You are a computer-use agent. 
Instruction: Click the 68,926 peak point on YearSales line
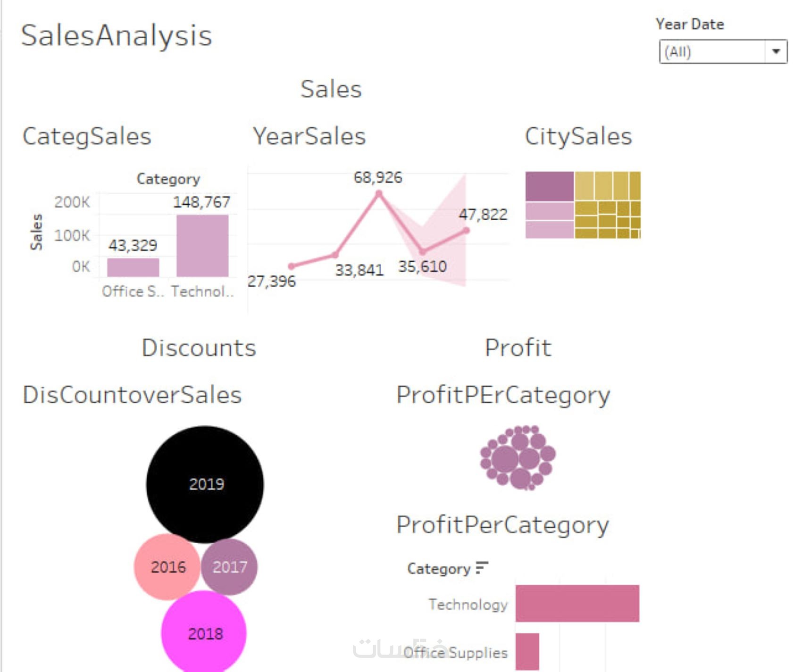[x=378, y=193]
